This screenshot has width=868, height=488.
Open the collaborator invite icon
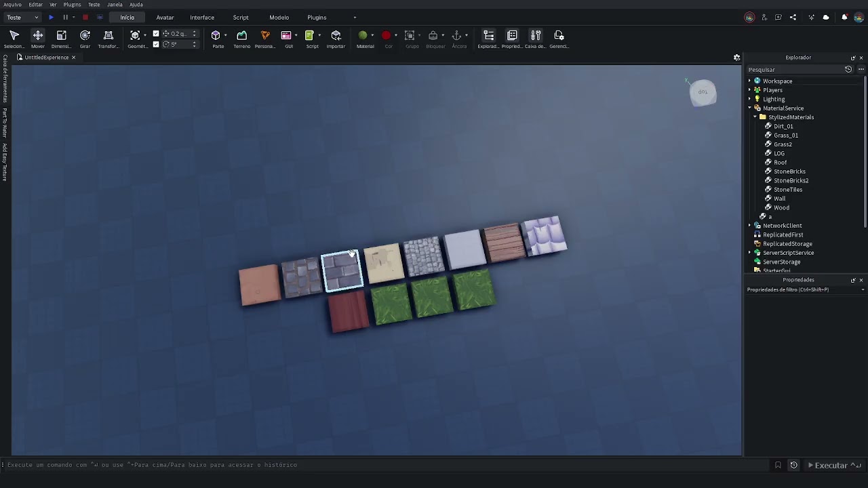(x=764, y=17)
